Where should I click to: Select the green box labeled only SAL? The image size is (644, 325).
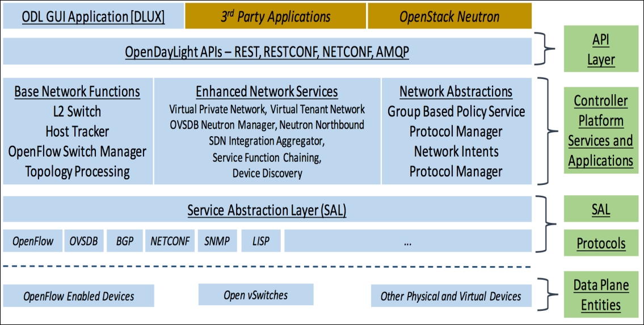600,209
